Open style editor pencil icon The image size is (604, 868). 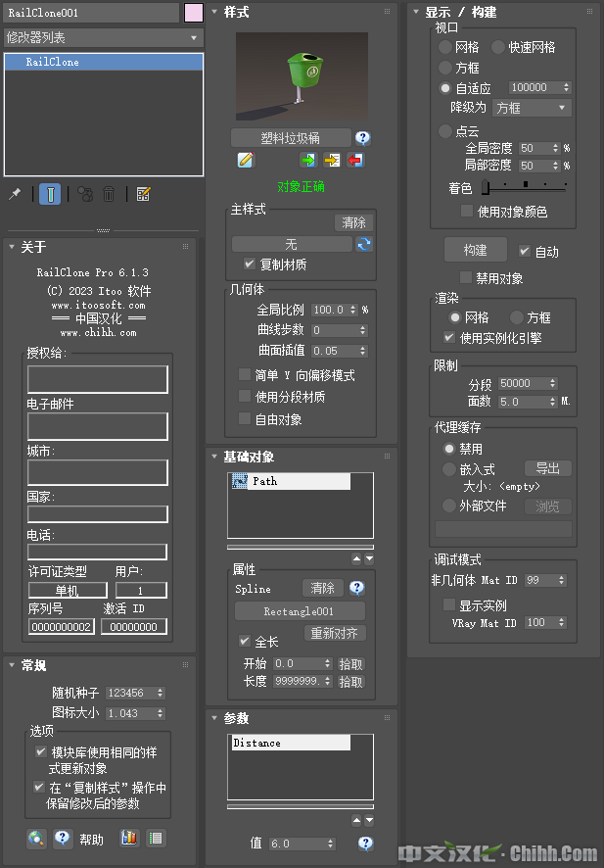click(x=246, y=160)
